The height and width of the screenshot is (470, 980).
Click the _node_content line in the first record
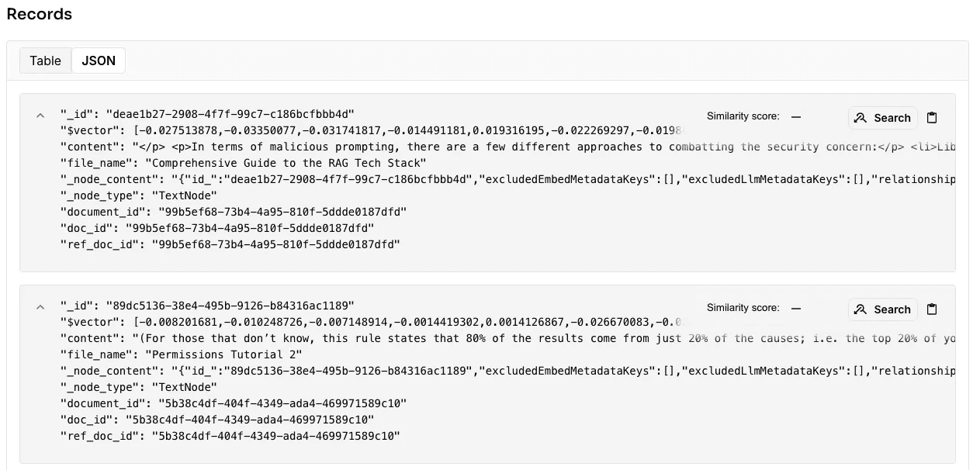pos(466,179)
